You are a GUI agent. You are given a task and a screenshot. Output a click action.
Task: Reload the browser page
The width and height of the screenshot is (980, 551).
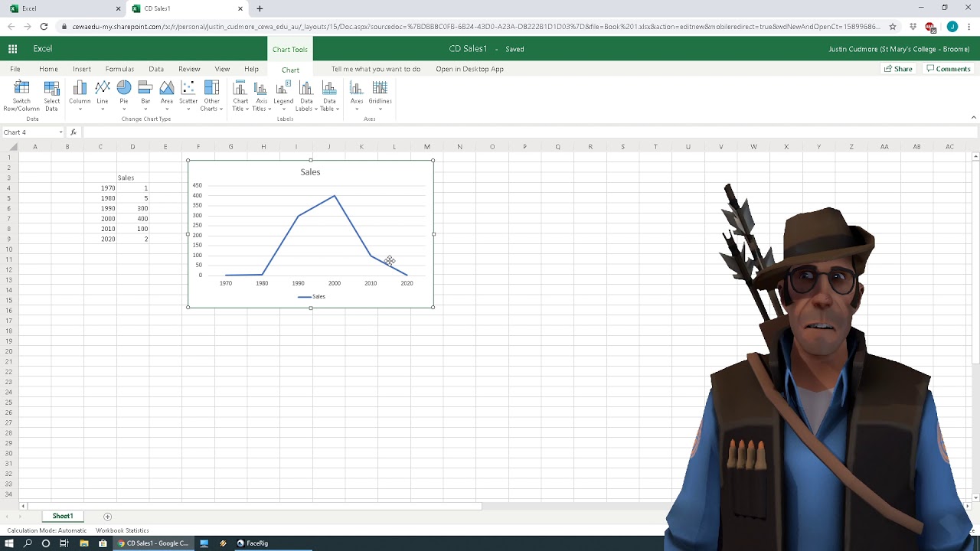click(44, 27)
